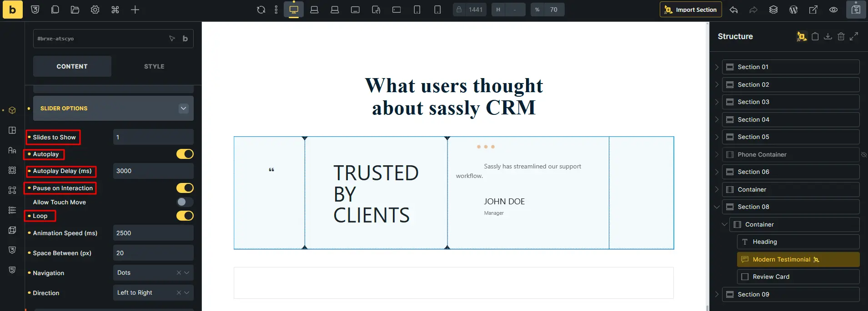Click the trash icon in Structure panel
868x311 pixels.
[x=841, y=36]
